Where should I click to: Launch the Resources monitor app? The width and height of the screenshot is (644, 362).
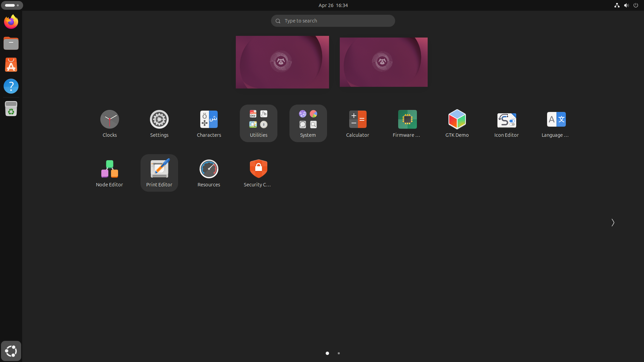point(209,173)
